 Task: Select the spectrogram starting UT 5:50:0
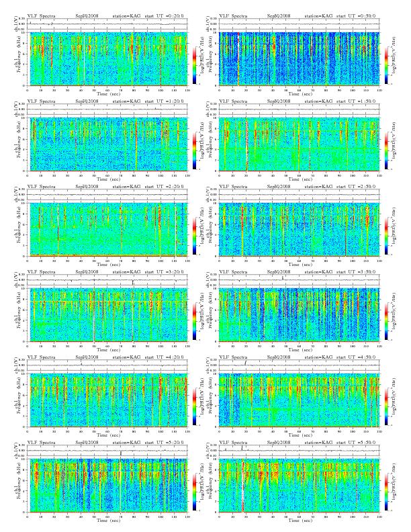point(299,485)
